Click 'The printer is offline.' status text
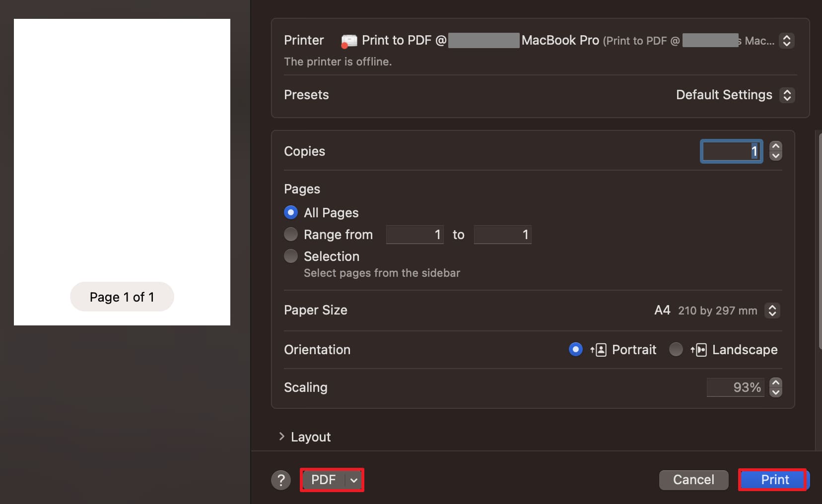Image resolution: width=822 pixels, height=504 pixels. [x=338, y=62]
